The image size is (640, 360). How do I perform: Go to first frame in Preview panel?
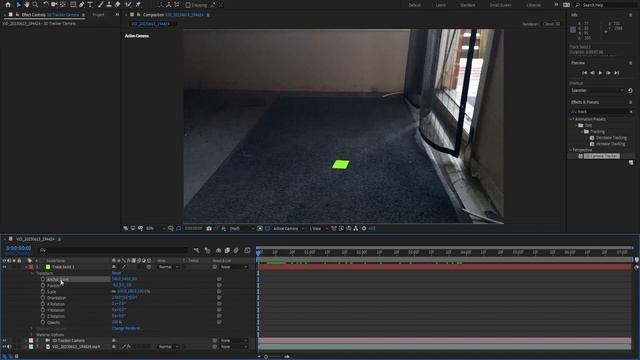584,73
